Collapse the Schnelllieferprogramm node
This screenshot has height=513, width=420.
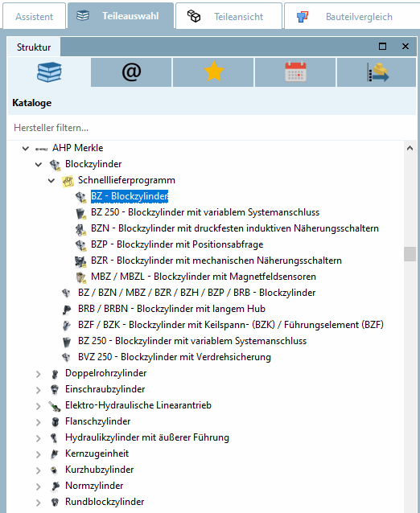pos(51,180)
